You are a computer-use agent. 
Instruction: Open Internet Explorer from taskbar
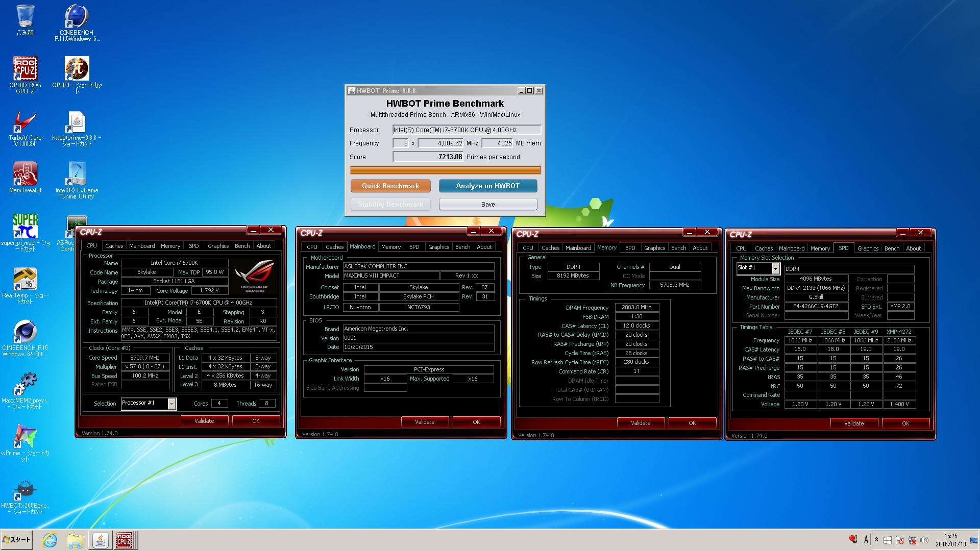pos(50,540)
